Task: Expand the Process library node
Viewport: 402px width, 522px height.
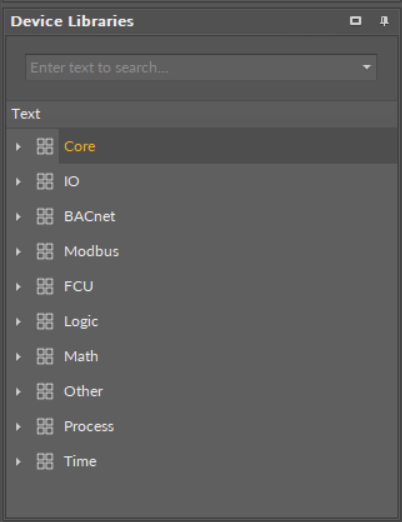Action: [18, 427]
